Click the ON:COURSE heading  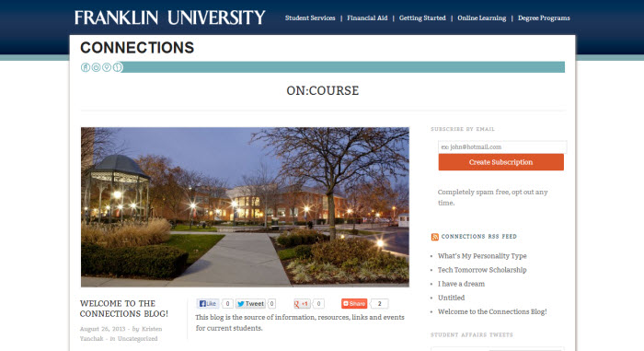click(322, 90)
